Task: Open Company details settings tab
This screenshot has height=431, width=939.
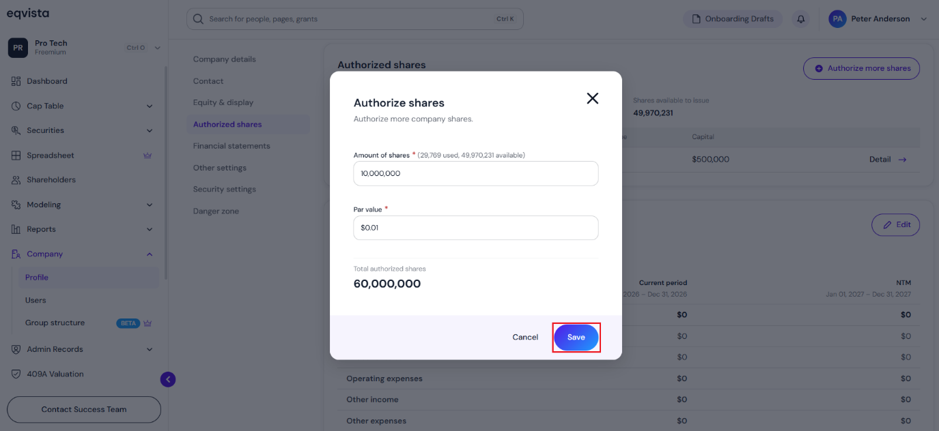Action: [225, 59]
